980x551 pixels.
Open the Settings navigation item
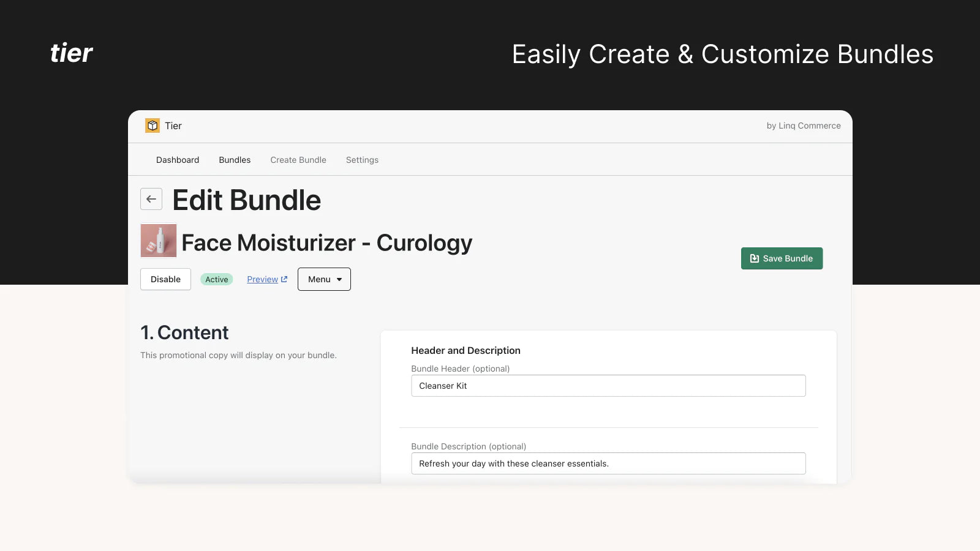[x=362, y=160]
